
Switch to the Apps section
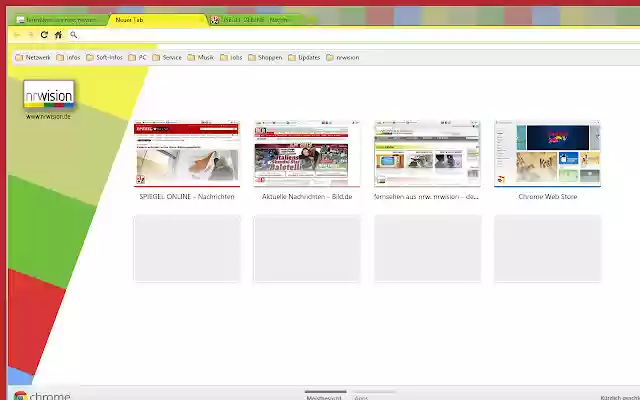[x=361, y=396]
